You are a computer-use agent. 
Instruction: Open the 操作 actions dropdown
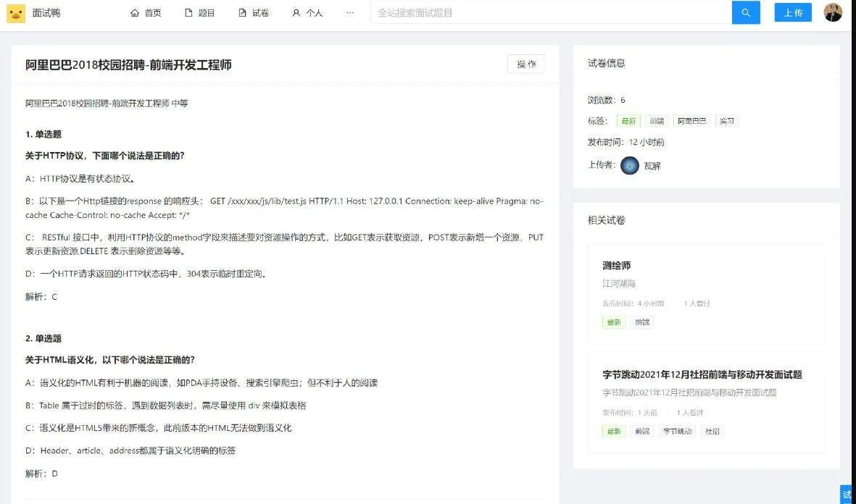[525, 64]
